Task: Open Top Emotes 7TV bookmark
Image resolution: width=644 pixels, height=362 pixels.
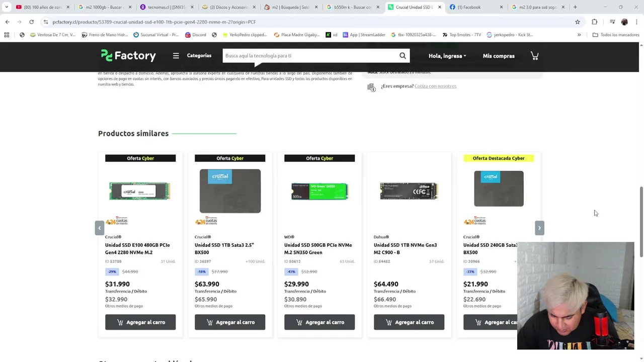Action: [x=461, y=35]
